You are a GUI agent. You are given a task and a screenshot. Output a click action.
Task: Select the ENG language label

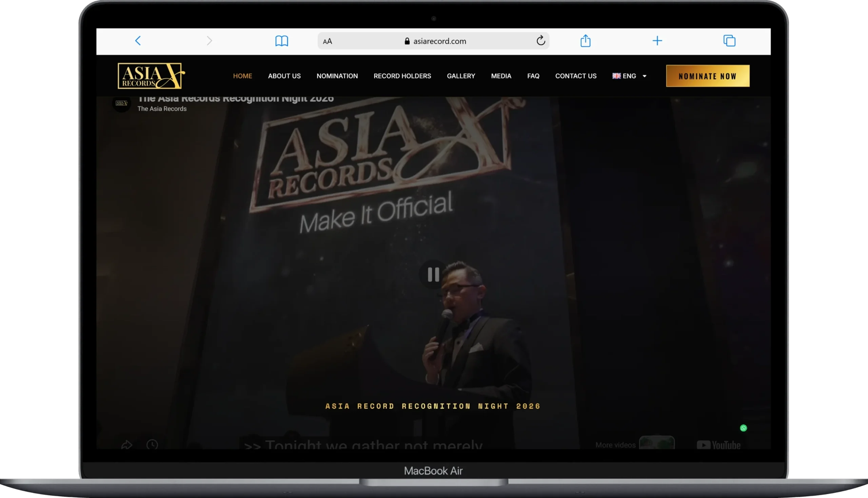pyautogui.click(x=629, y=76)
